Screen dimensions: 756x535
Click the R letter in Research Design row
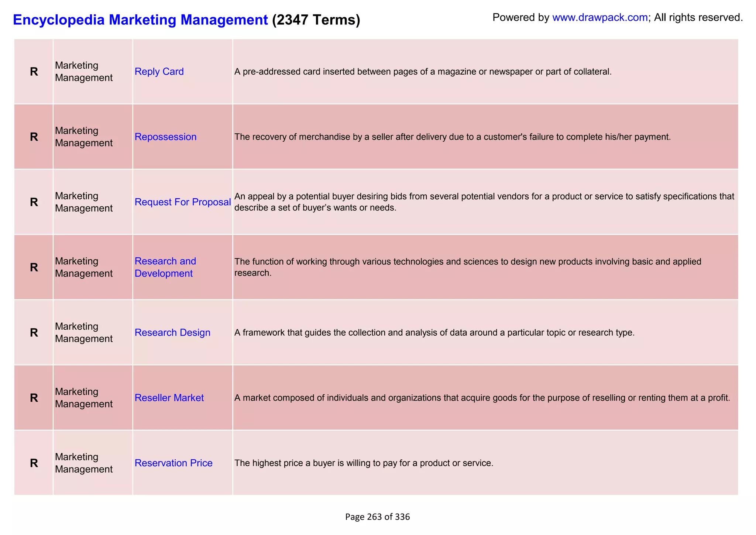pyautogui.click(x=34, y=333)
